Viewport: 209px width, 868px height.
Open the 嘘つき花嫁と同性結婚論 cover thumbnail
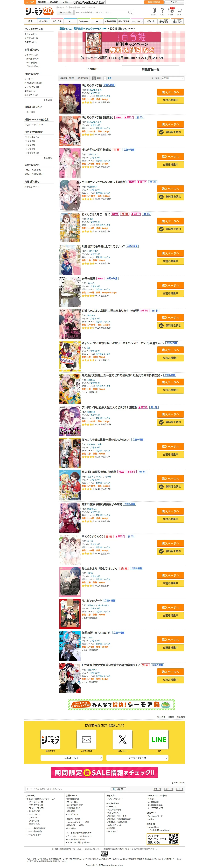70,163
